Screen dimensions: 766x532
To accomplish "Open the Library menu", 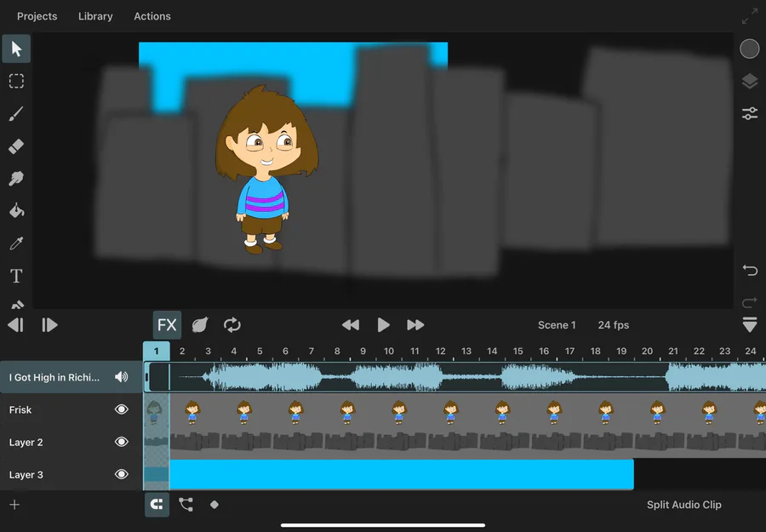I will tap(95, 16).
